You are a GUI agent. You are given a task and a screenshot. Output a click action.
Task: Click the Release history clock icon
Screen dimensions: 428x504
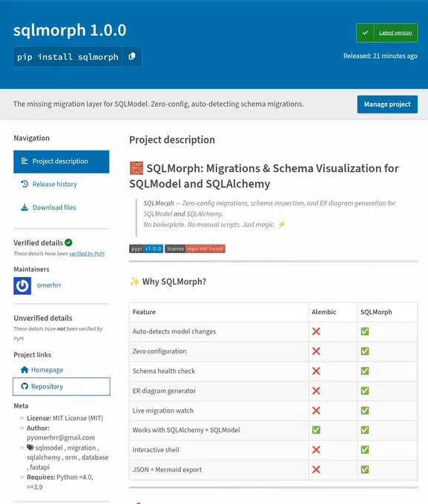coord(24,184)
